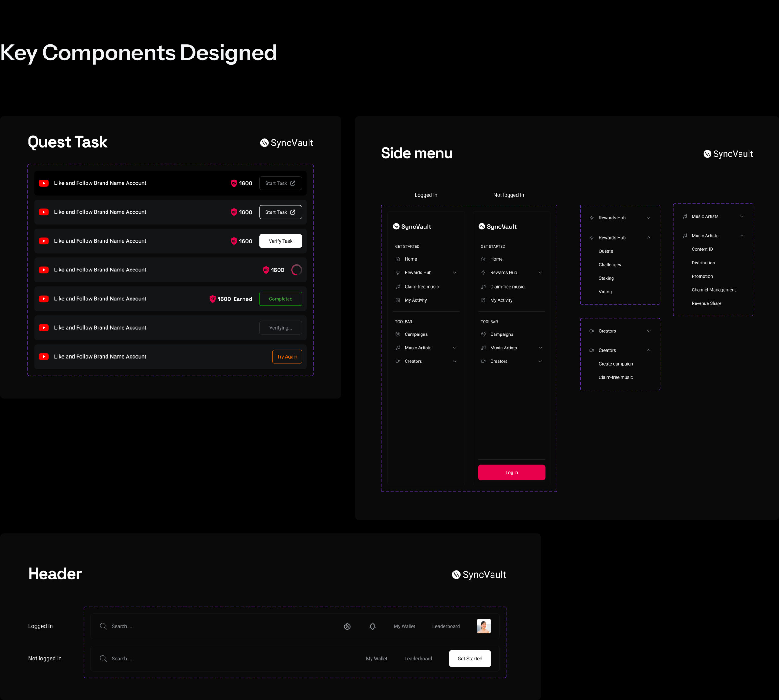The height and width of the screenshot is (700, 779).
Task: Expand Music Artists in the not-logged-in menu
Action: [x=540, y=348]
